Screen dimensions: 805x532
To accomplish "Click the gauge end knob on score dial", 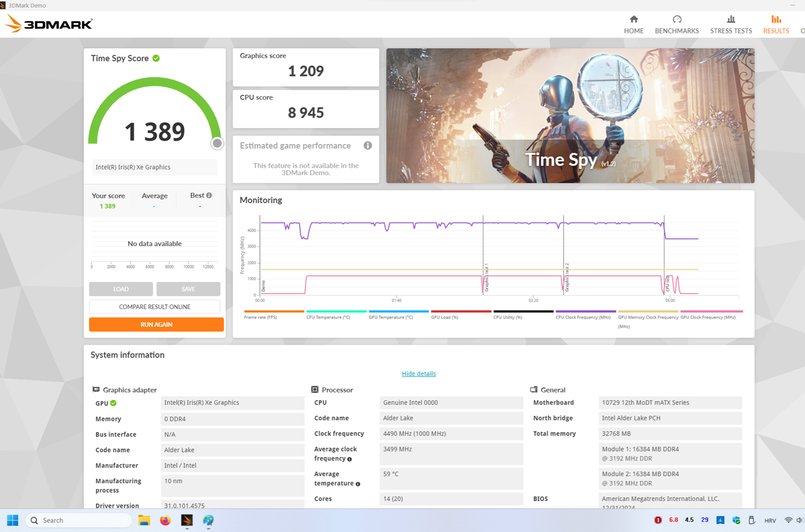I will coord(217,143).
